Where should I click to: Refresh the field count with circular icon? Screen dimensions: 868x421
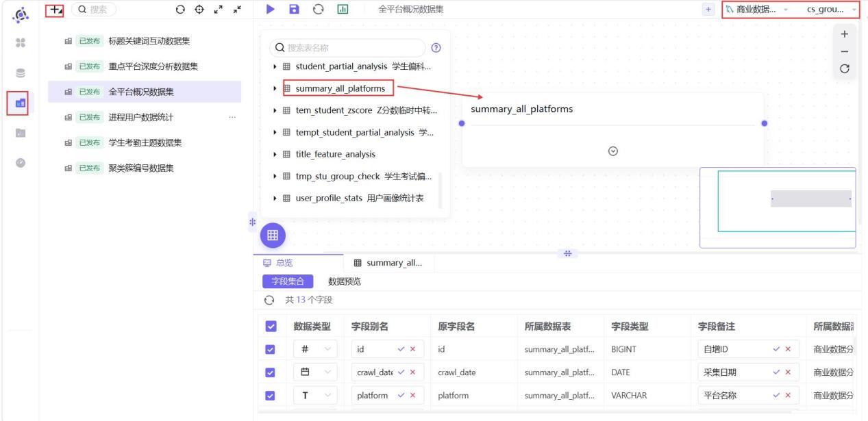tap(269, 301)
